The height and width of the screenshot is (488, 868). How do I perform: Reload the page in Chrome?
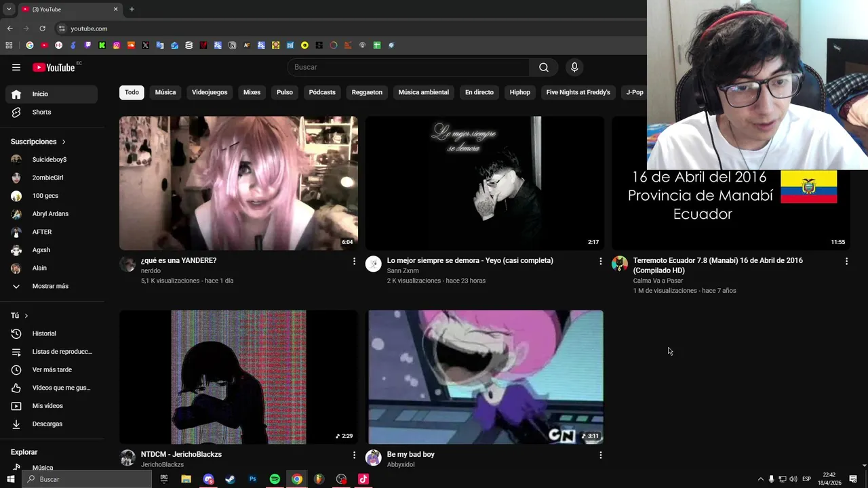click(x=42, y=28)
